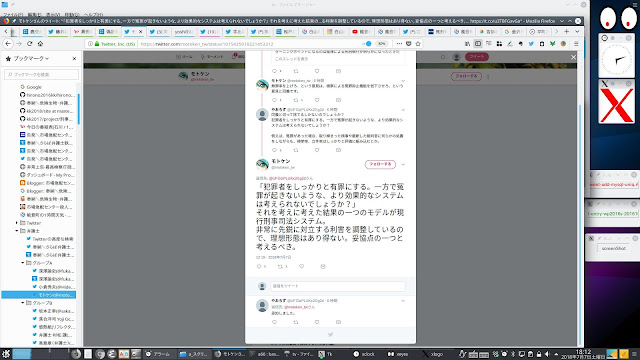640x360 pixels.
Task: Like the bottom reply tweet
Action: point(317,322)
